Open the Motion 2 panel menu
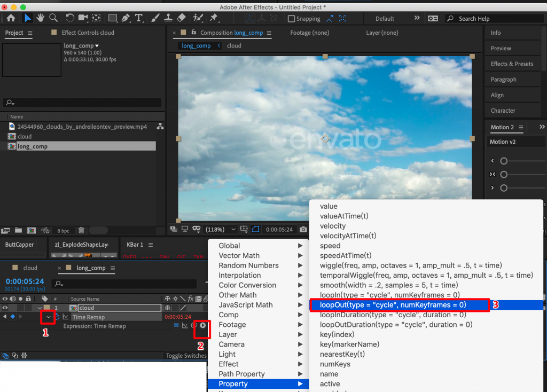 (521, 128)
